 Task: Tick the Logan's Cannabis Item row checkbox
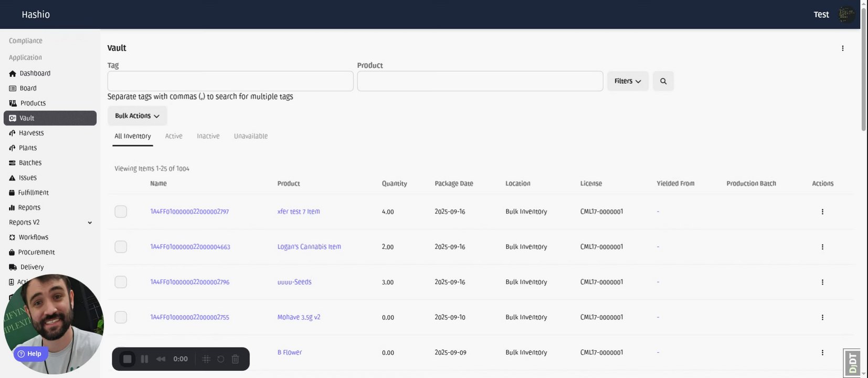click(121, 247)
